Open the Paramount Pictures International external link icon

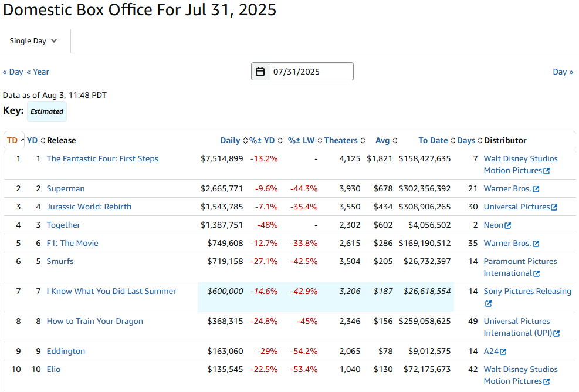[x=537, y=273]
